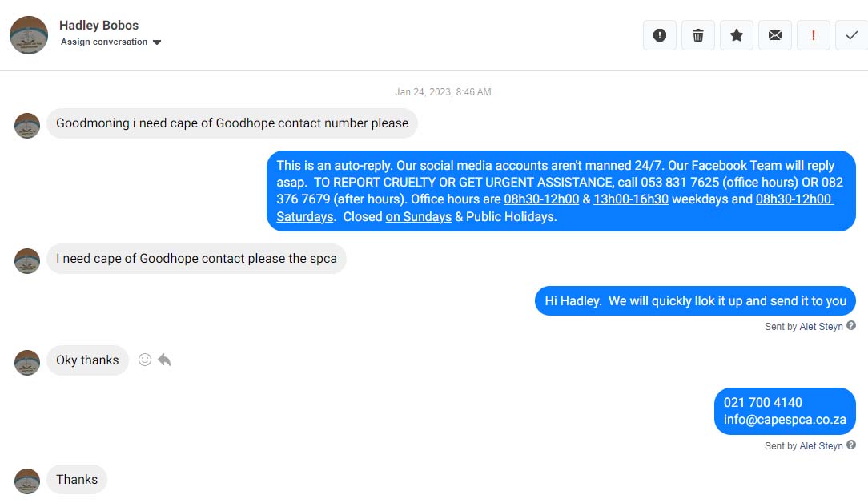Open Hadley Bobos profile name
Viewport: 868px width, 503px height.
pos(99,26)
